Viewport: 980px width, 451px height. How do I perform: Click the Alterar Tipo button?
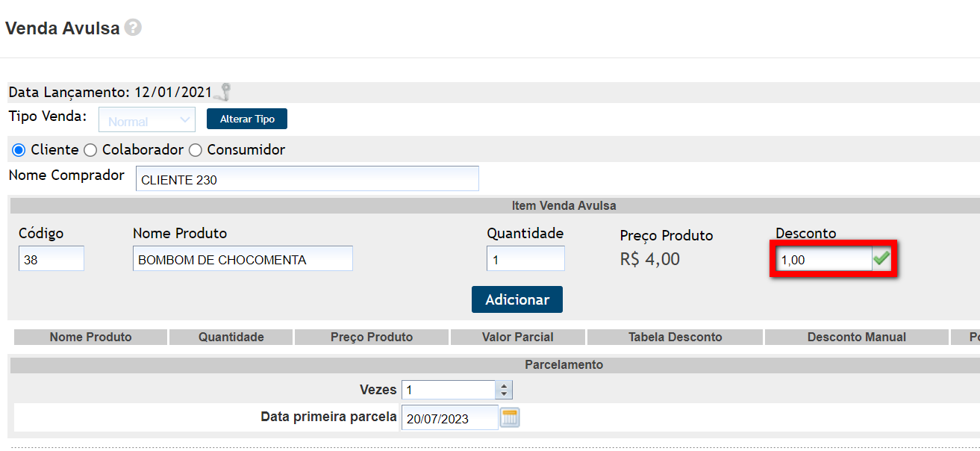tap(247, 119)
